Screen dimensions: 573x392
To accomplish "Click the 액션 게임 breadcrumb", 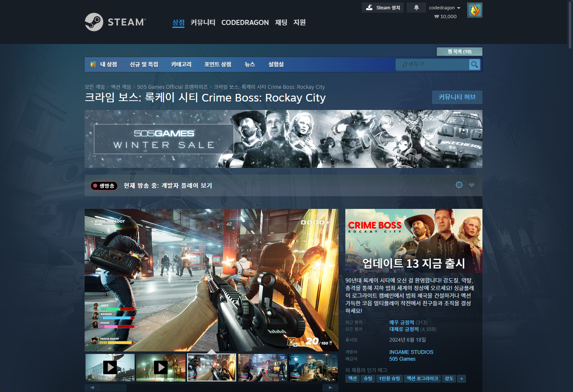I will point(121,87).
